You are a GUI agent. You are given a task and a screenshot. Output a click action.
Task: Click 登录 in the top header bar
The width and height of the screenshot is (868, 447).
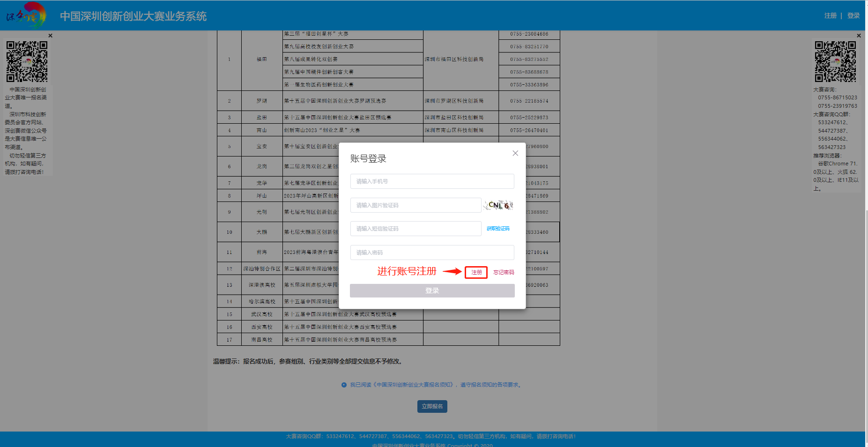[853, 15]
